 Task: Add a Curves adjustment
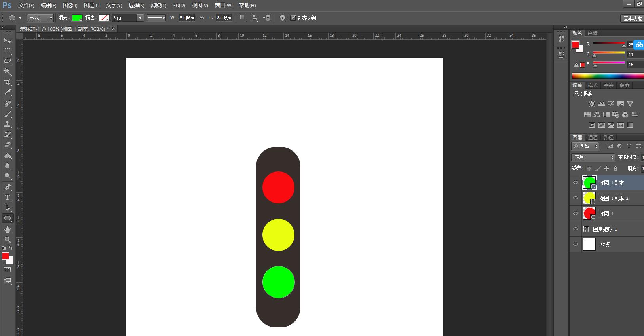coord(611,104)
